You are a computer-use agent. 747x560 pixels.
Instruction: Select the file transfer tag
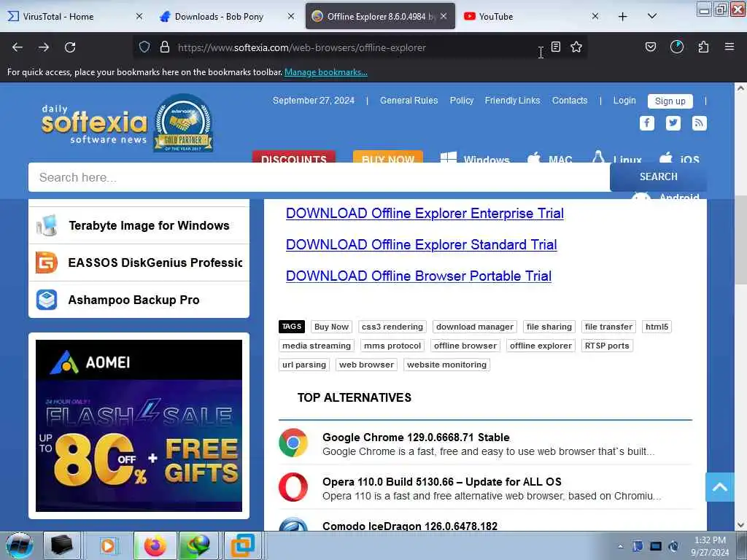coord(608,327)
